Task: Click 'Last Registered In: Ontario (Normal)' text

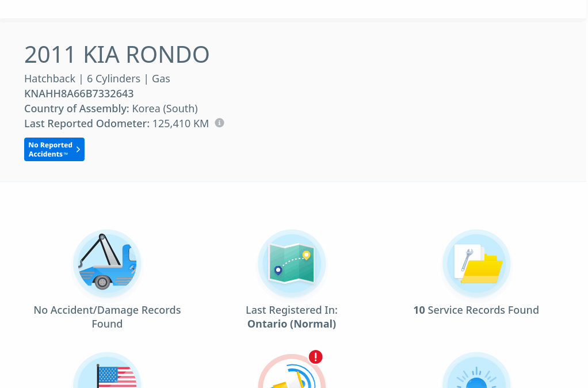Action: coord(292,317)
